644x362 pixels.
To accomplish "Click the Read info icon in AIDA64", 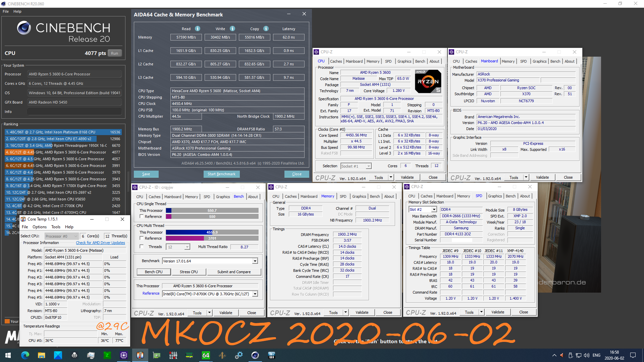I will tap(198, 28).
